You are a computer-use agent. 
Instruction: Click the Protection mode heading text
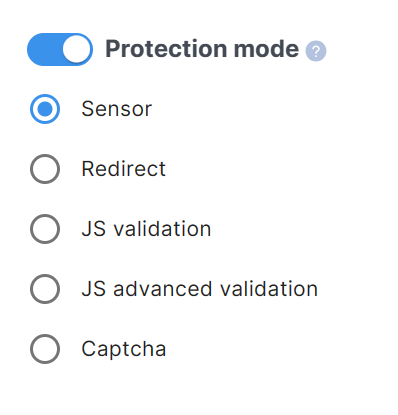tap(202, 49)
